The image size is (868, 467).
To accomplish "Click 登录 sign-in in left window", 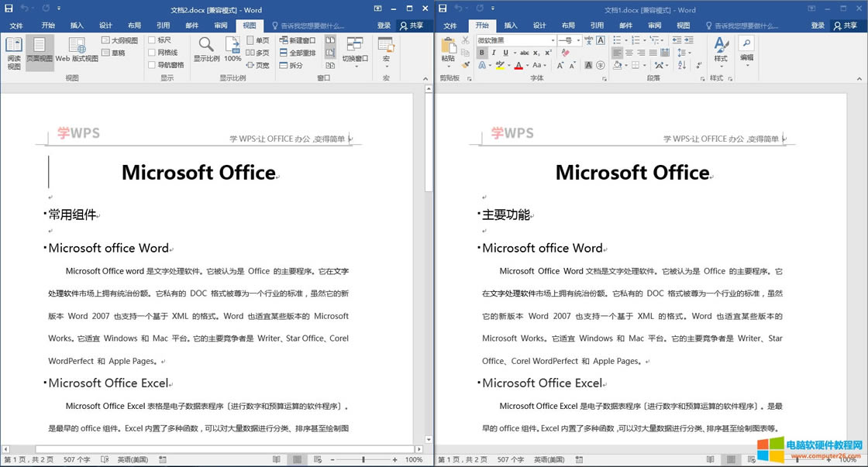I will tap(384, 26).
